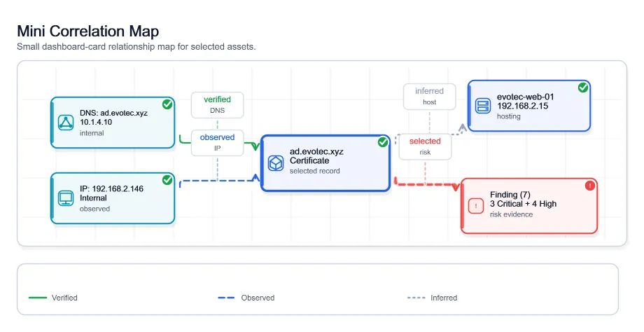Select the 'inferred host' edge label
Screen dimensions: 644x332
coord(429,97)
